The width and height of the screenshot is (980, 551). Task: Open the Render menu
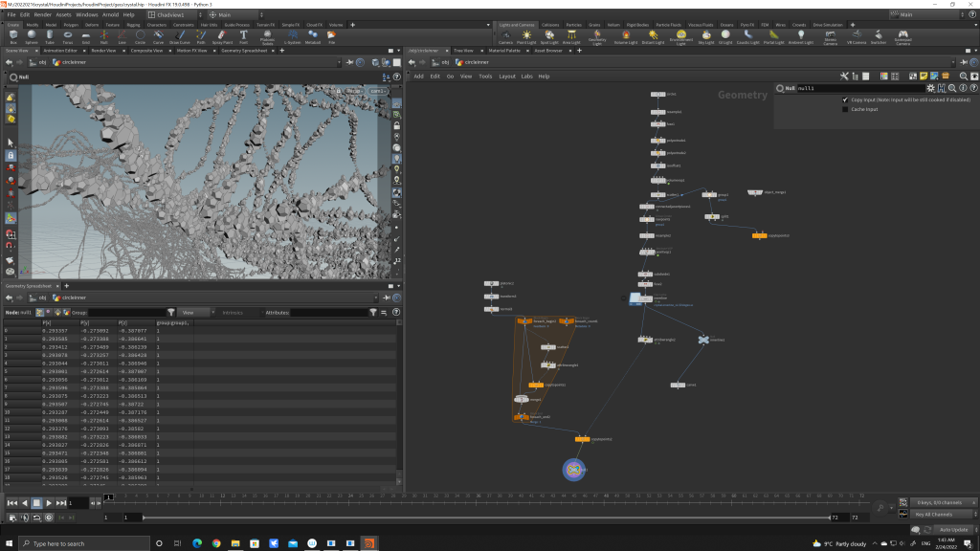pos(43,15)
